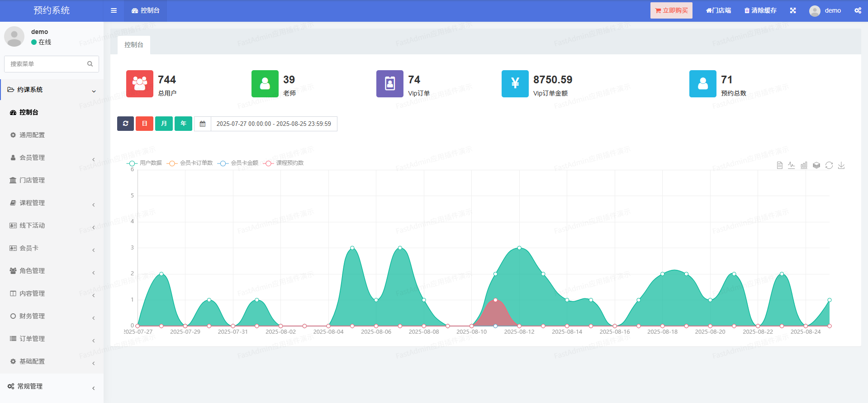Click the fullscreen icon in top bar
This screenshot has width=868, height=403.
793,10
